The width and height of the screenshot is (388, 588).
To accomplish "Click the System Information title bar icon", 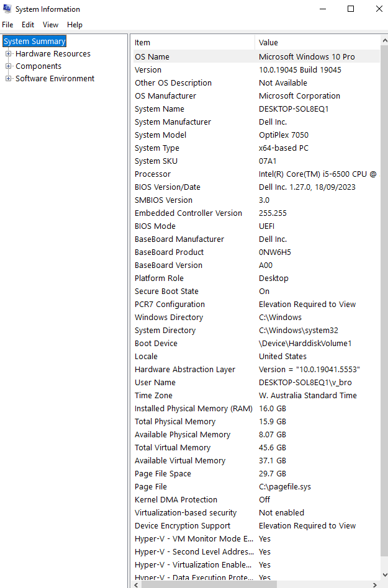I will 7,8.
